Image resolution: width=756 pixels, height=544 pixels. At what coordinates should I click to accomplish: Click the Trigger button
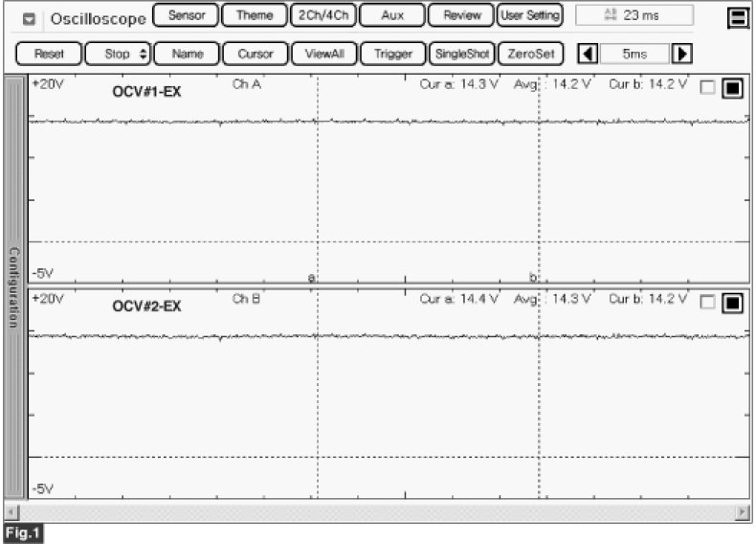coord(392,54)
